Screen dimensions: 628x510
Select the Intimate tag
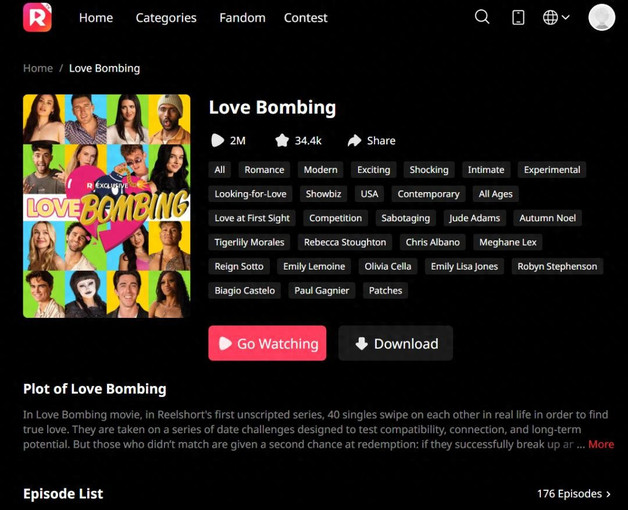(486, 170)
